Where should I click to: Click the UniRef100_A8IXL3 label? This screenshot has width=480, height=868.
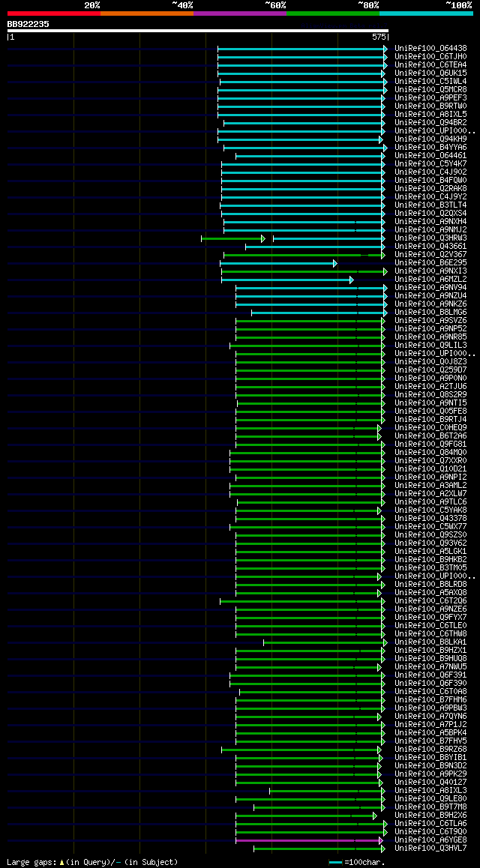430,791
